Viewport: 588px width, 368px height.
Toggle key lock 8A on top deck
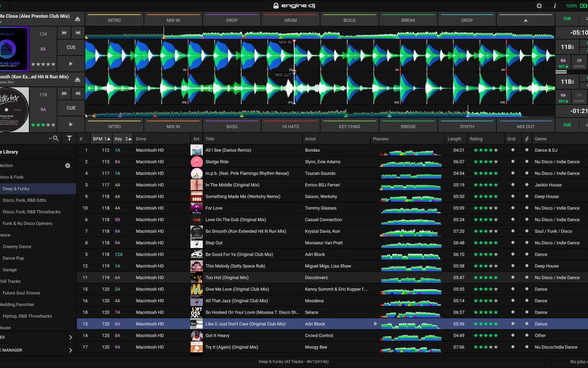[563, 63]
